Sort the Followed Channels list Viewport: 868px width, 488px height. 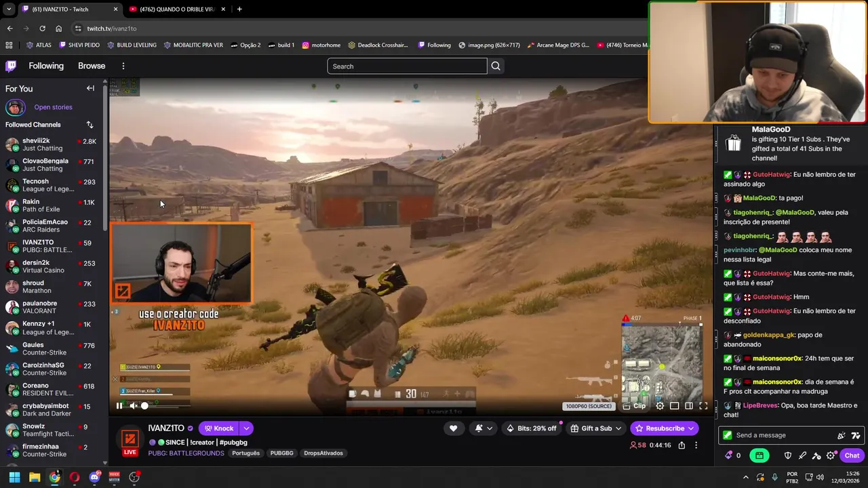click(90, 125)
